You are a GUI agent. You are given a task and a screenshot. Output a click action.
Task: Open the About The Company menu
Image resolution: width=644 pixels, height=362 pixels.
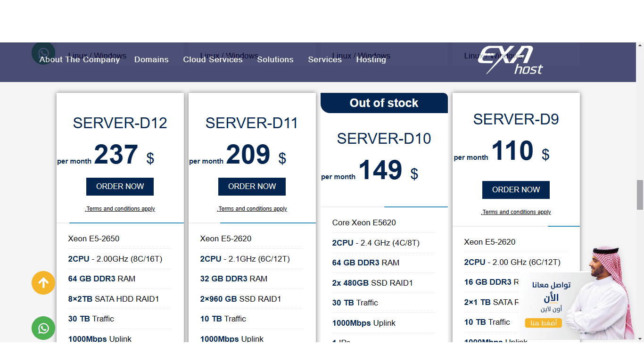tap(80, 59)
